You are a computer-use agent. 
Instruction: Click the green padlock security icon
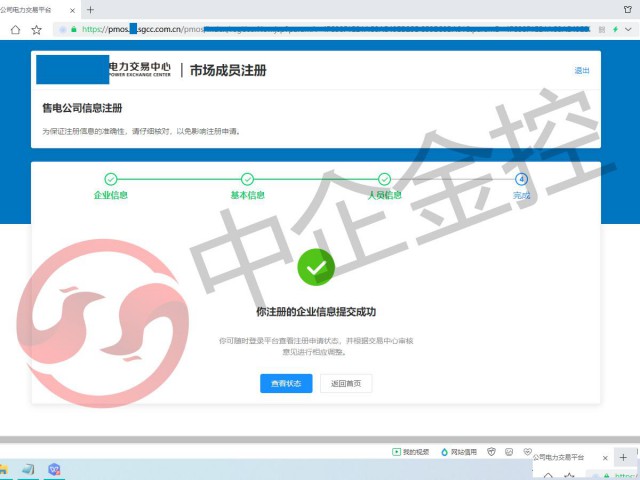click(74, 29)
